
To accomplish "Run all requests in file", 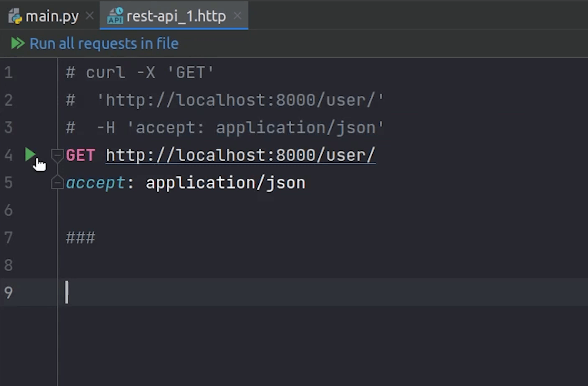I will tap(103, 43).
